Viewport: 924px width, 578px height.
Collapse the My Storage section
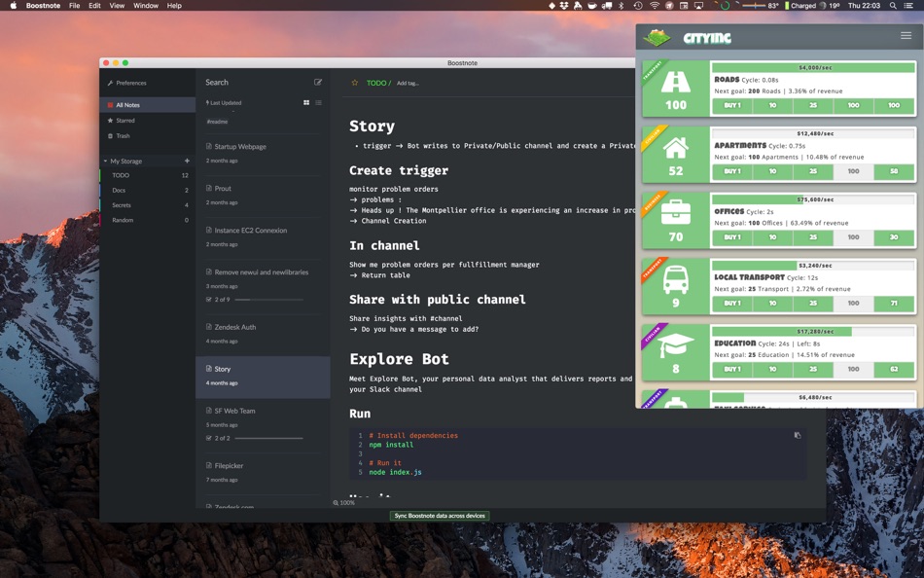[104, 161]
